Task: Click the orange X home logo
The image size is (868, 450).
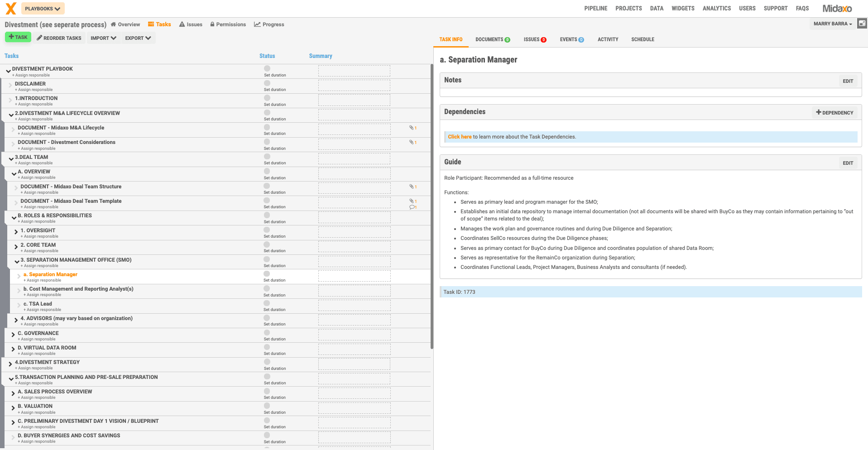Action: click(x=11, y=9)
